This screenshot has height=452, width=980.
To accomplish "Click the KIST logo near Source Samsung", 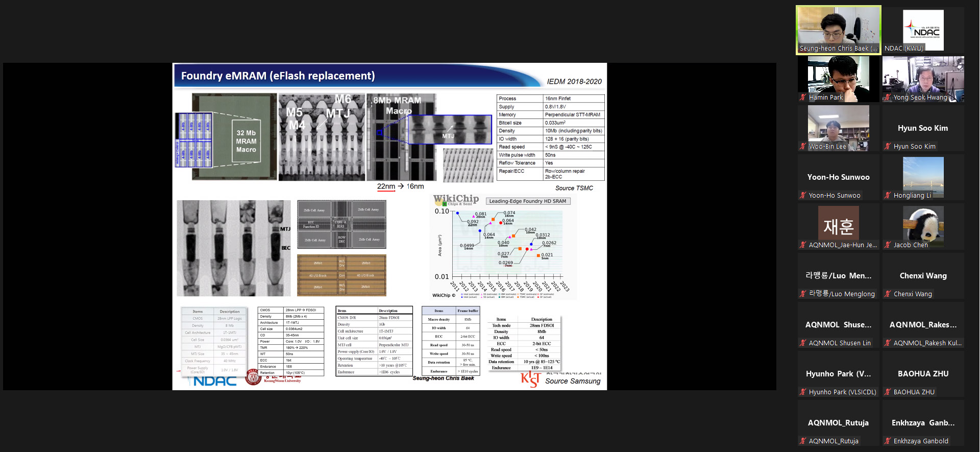I will 530,379.
